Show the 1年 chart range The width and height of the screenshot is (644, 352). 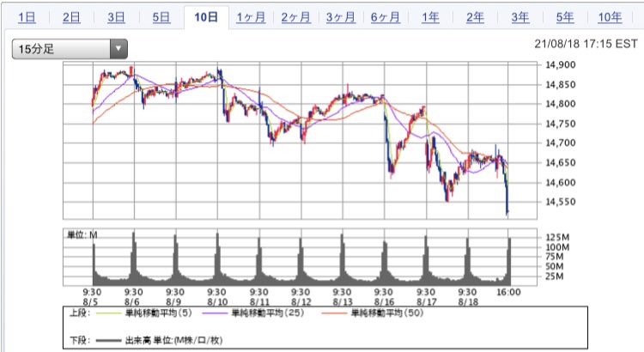[430, 17]
